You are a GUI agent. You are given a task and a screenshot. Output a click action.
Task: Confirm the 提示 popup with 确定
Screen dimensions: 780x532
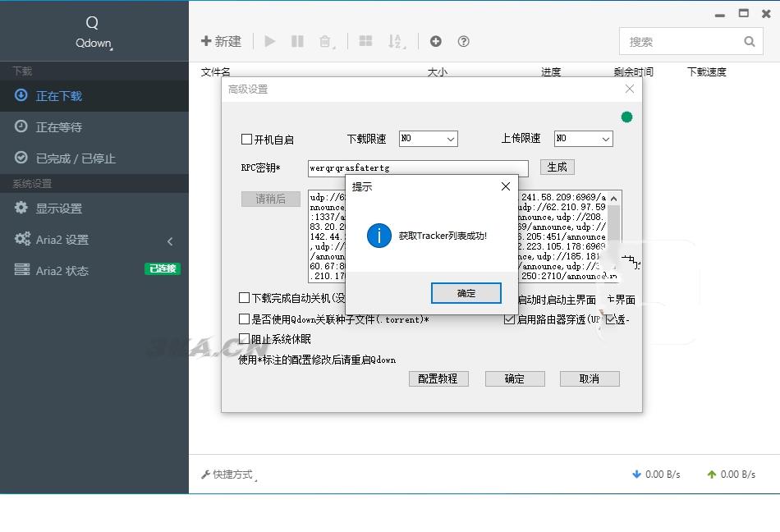click(x=466, y=293)
